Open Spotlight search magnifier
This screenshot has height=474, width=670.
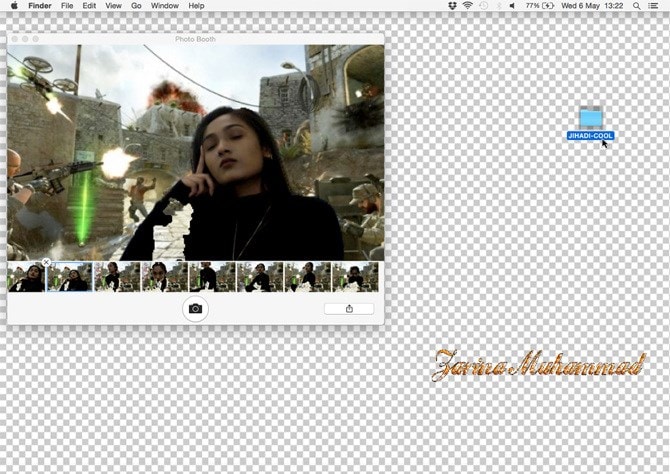637,6
